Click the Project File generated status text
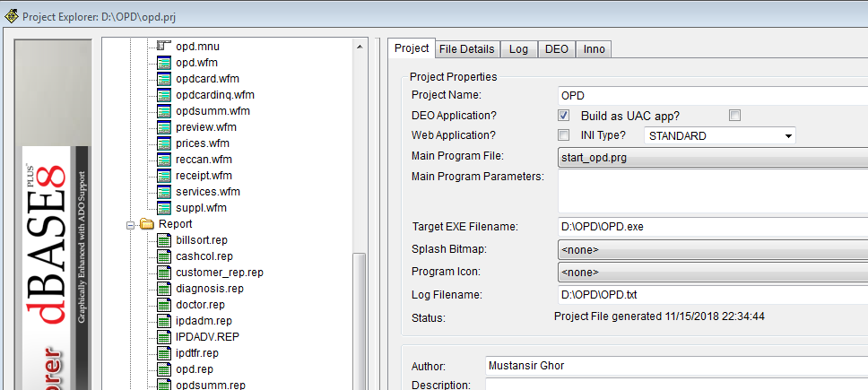This screenshot has height=390, width=868. (660, 316)
